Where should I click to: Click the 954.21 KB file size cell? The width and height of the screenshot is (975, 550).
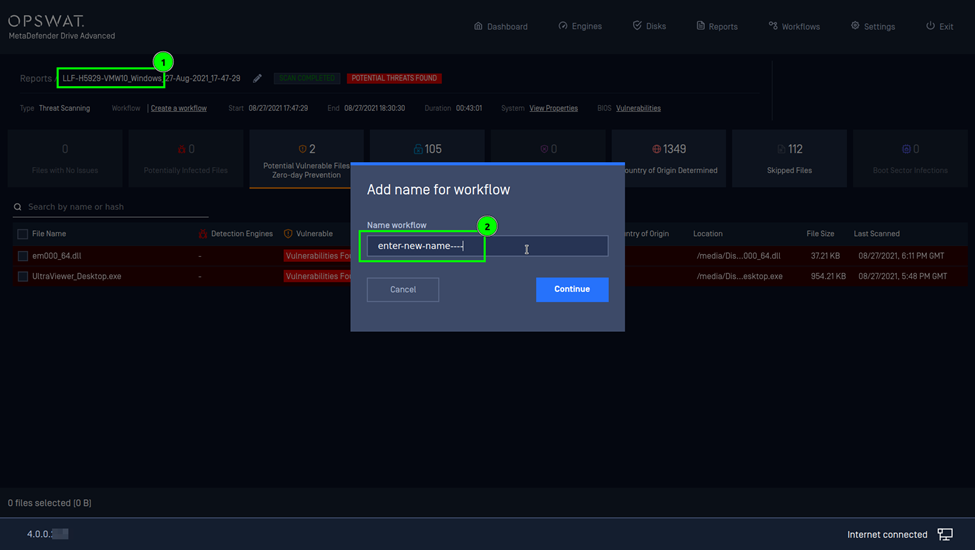[828, 277]
